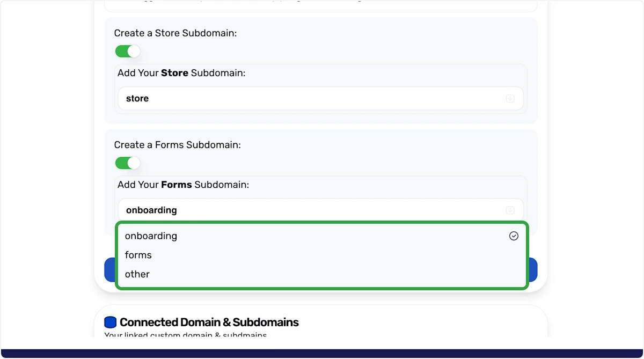
Task: Click the blue button's visible left edge
Action: 109,270
